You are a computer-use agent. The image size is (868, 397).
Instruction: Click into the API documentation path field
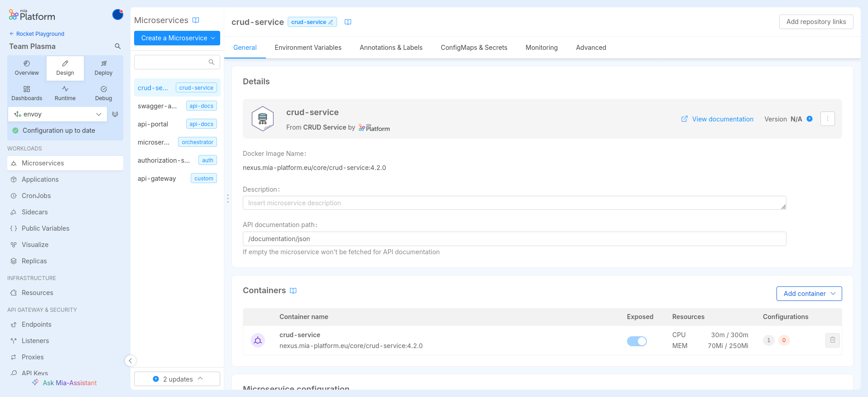514,239
